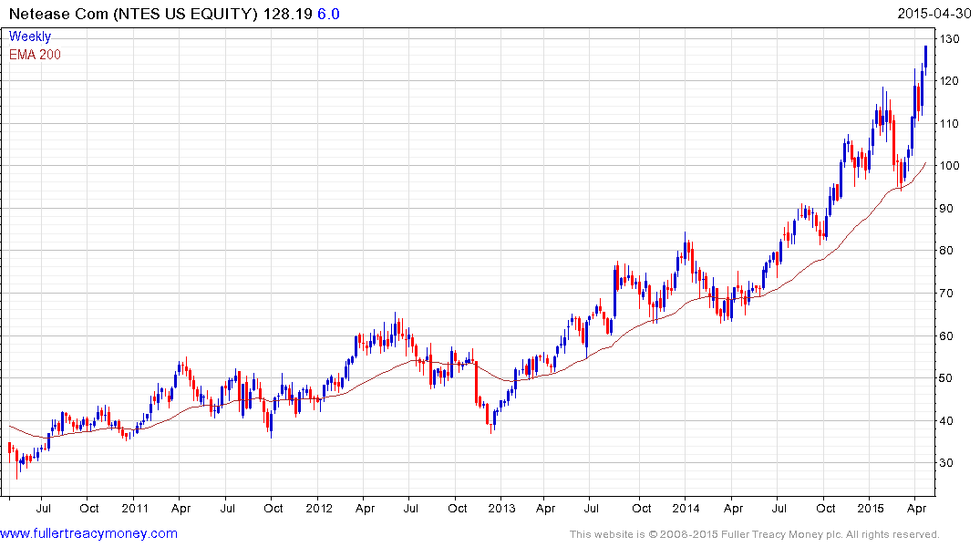Click the 30 price axis label

[x=951, y=463]
